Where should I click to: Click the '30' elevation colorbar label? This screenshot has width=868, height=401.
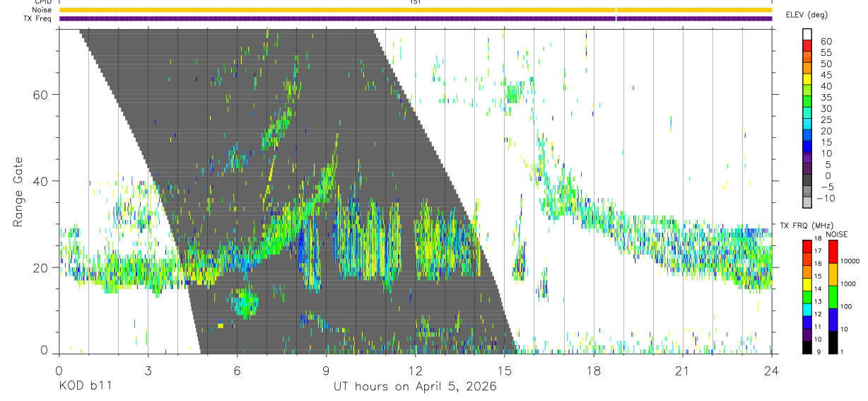click(x=825, y=108)
